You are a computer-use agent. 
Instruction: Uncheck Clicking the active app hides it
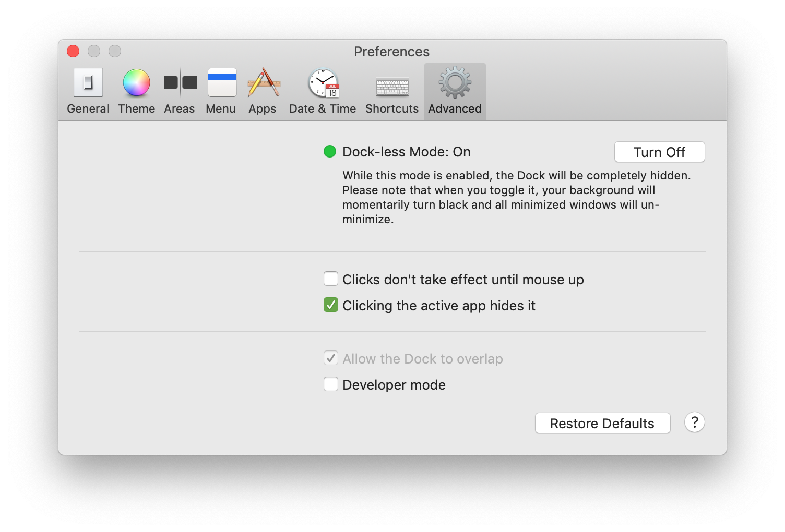click(331, 305)
